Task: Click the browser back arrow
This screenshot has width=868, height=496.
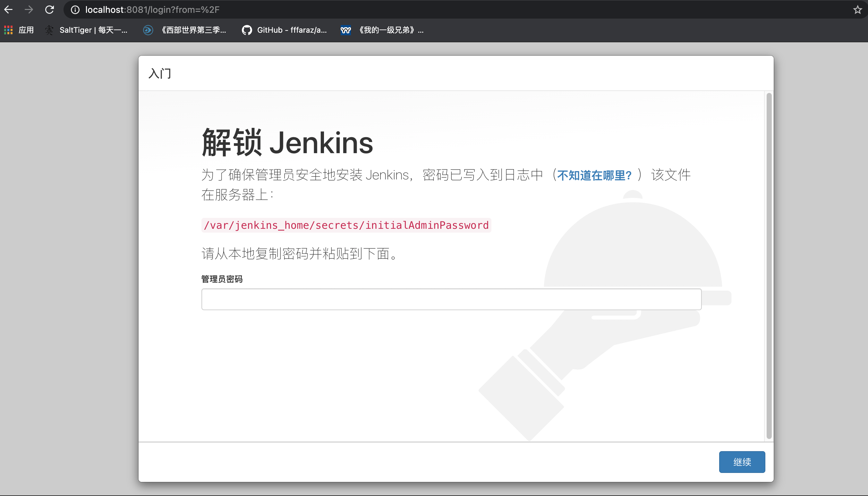Action: (x=9, y=10)
